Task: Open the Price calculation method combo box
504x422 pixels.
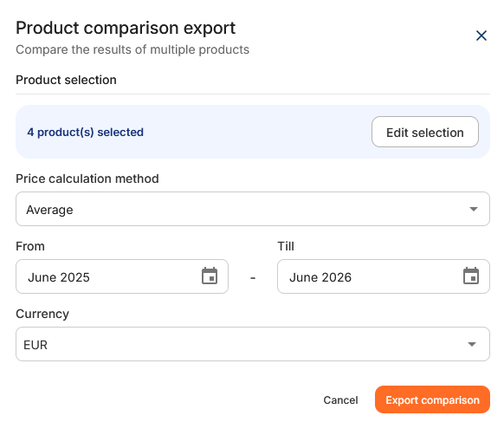Action: coord(253,209)
